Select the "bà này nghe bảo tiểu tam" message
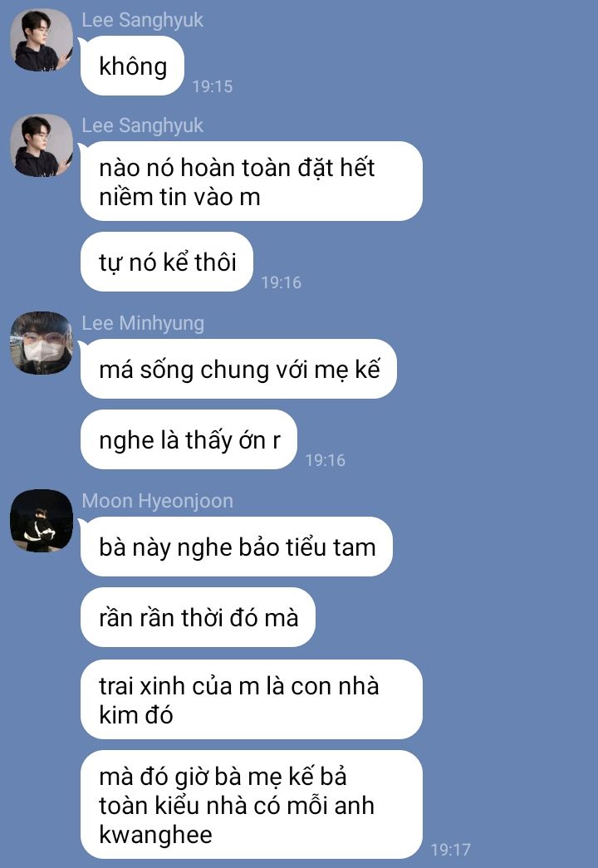598x868 pixels. tap(237, 547)
